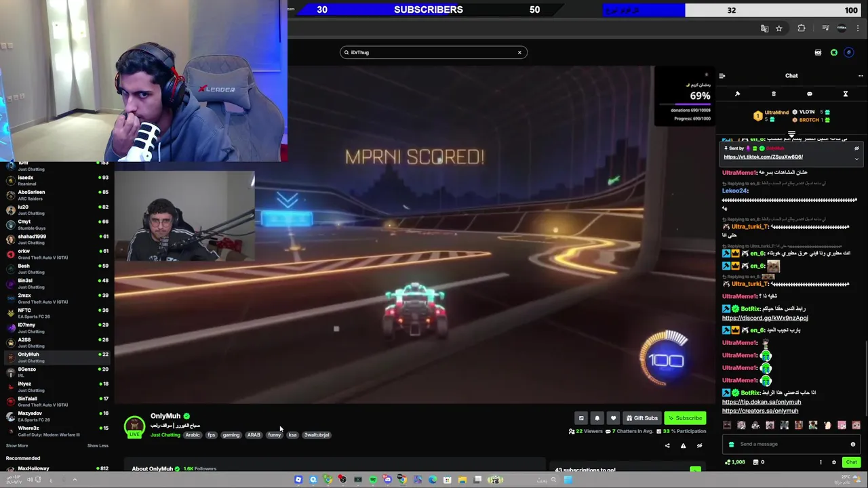
Task: Select the funny tag
Action: [274, 435]
